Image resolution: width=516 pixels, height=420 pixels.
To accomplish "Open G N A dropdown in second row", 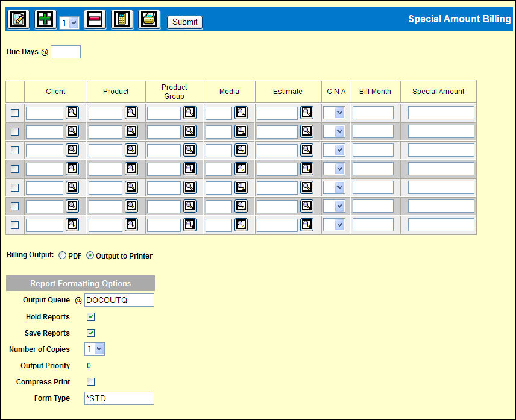I will 335,131.
